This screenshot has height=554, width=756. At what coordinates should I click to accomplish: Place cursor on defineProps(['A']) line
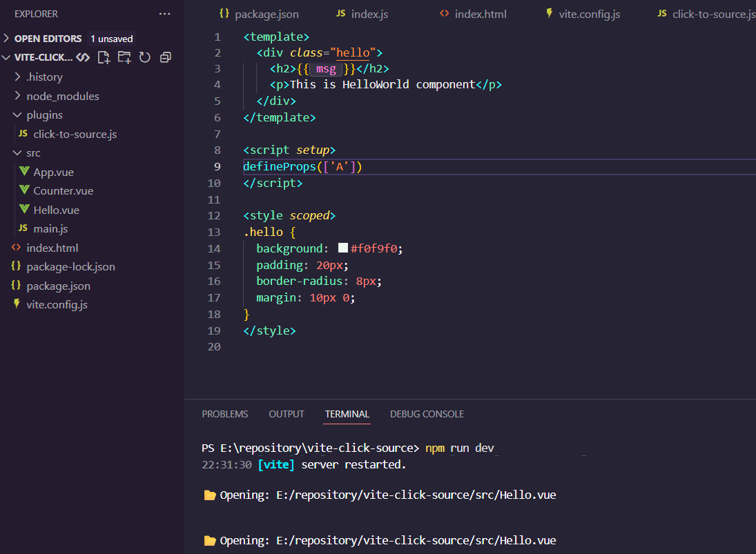(302, 167)
